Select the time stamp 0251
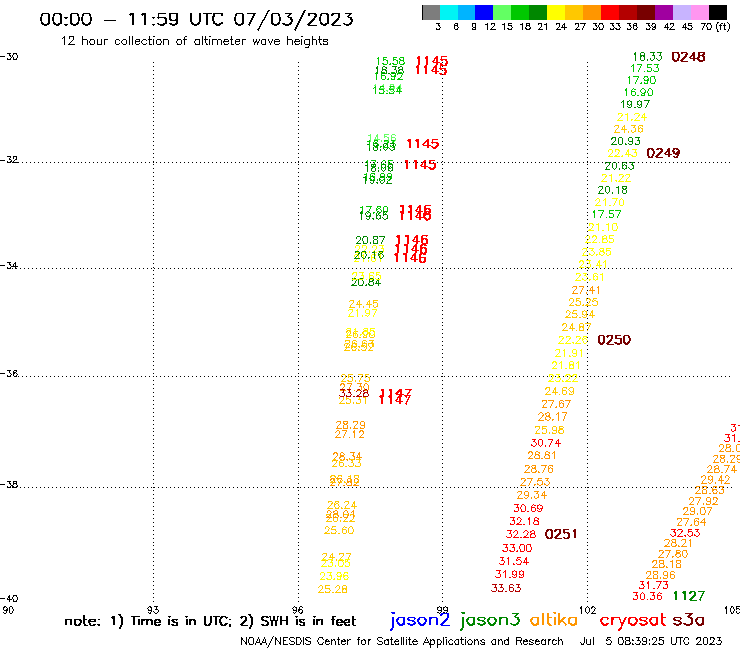This screenshot has width=740, height=650. click(x=561, y=534)
